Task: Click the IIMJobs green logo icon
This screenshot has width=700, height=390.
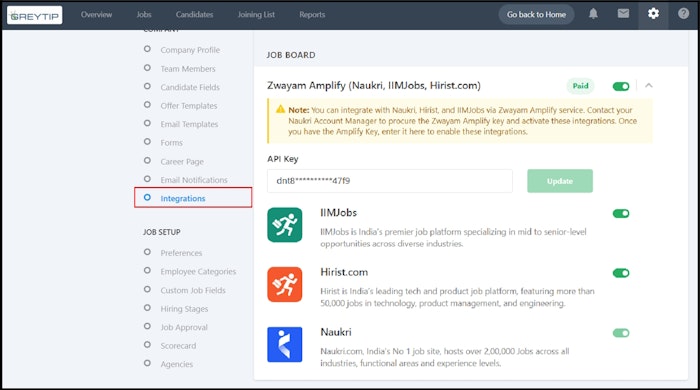Action: tap(285, 225)
